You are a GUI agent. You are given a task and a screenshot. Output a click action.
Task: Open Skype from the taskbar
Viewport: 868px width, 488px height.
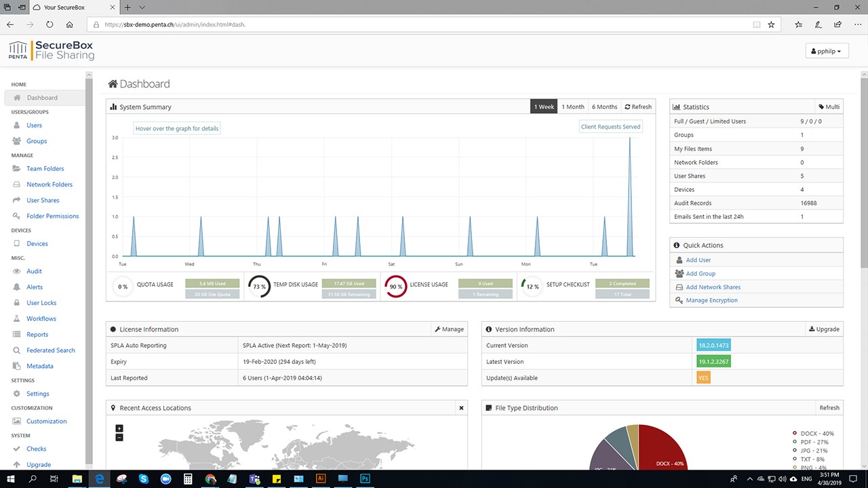(144, 479)
